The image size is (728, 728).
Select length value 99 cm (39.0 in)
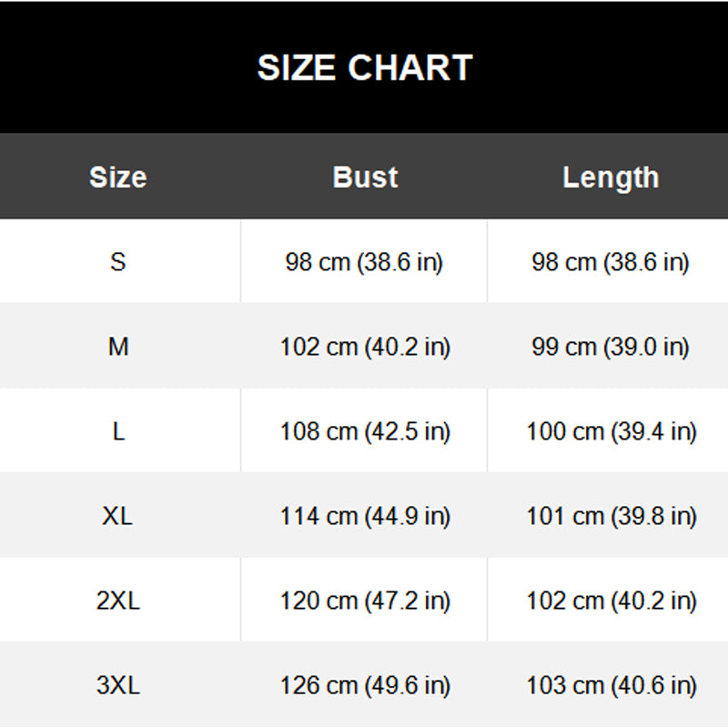[x=611, y=347]
